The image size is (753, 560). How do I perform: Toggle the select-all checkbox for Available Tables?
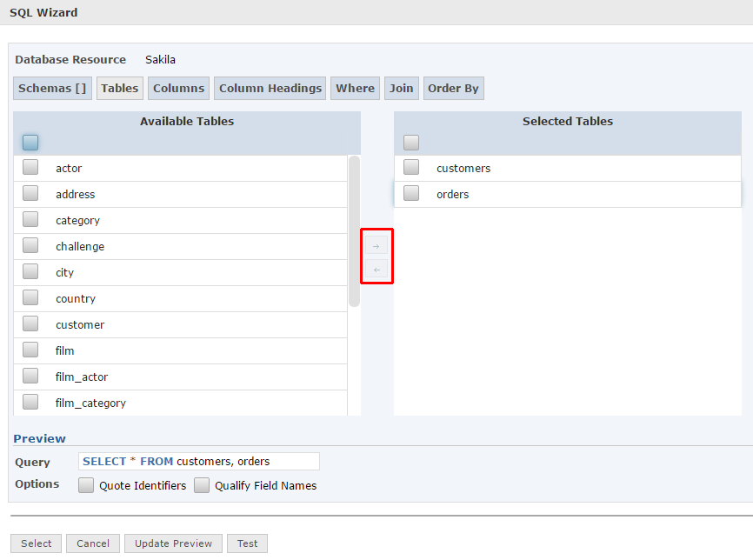tap(30, 142)
